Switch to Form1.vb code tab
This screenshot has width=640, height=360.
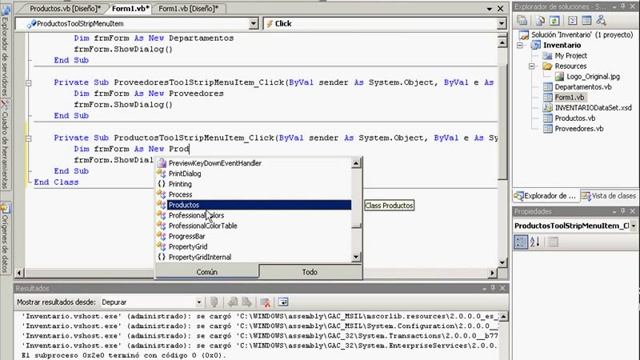130,8
